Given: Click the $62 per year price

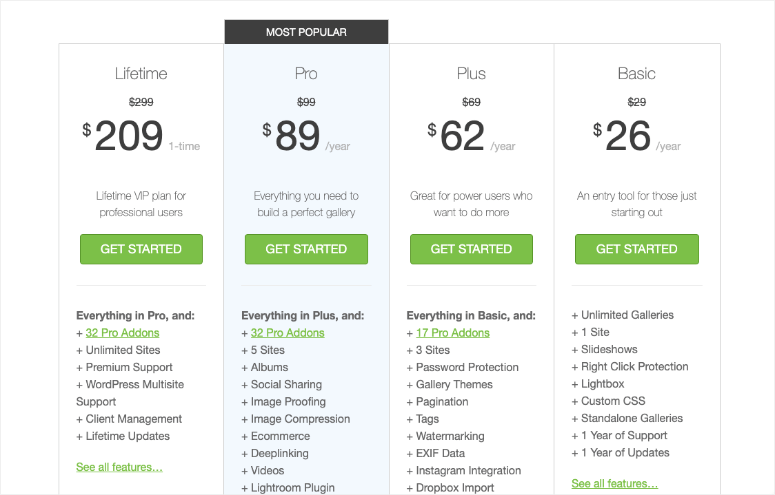Looking at the screenshot, I should (x=472, y=136).
